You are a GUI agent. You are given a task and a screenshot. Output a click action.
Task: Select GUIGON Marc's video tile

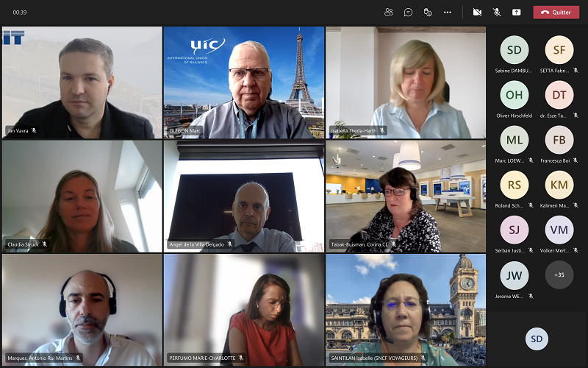click(243, 82)
